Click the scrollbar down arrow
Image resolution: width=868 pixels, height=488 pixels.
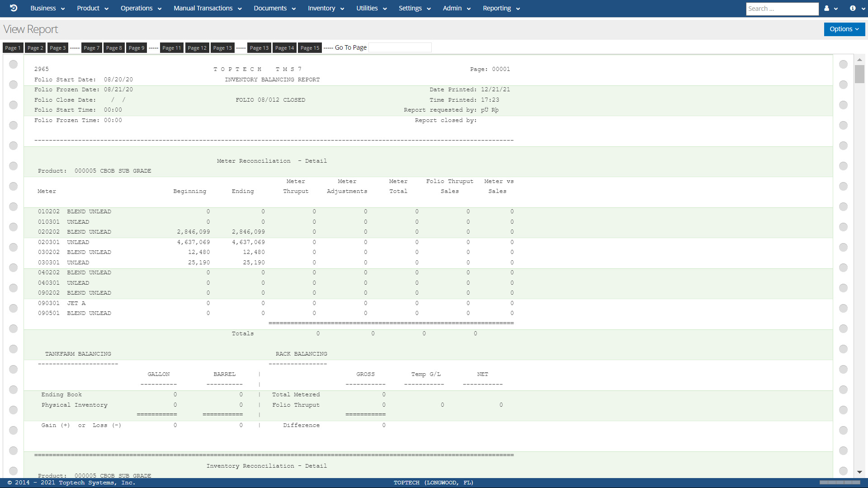click(x=859, y=473)
